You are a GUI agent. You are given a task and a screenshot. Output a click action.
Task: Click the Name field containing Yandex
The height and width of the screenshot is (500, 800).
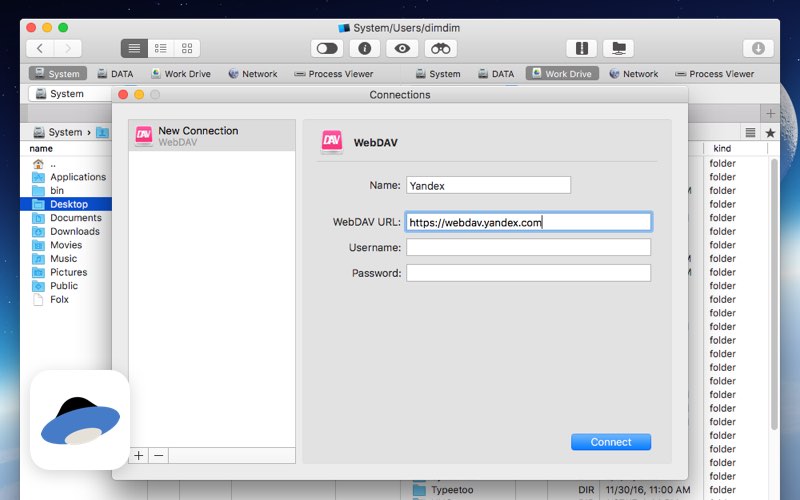pos(488,185)
